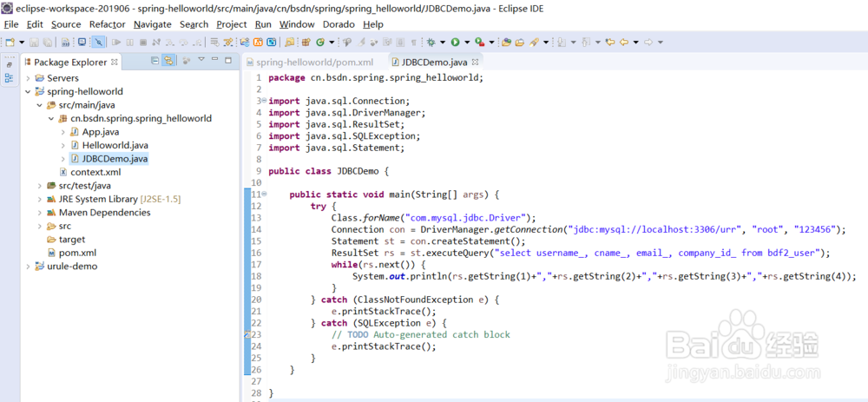Viewport: 868px width, 402px height.
Task: Open the Window menu
Action: 297,24
